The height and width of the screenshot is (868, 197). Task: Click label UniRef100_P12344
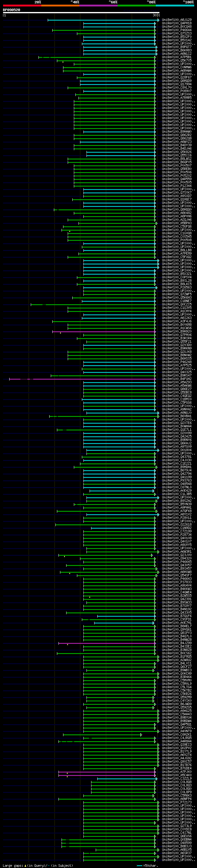click(x=177, y=186)
